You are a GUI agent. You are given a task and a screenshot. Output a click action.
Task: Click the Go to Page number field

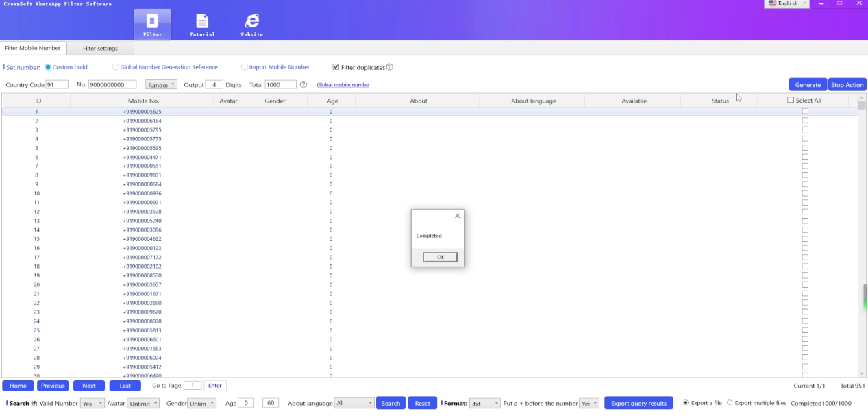[x=193, y=386]
